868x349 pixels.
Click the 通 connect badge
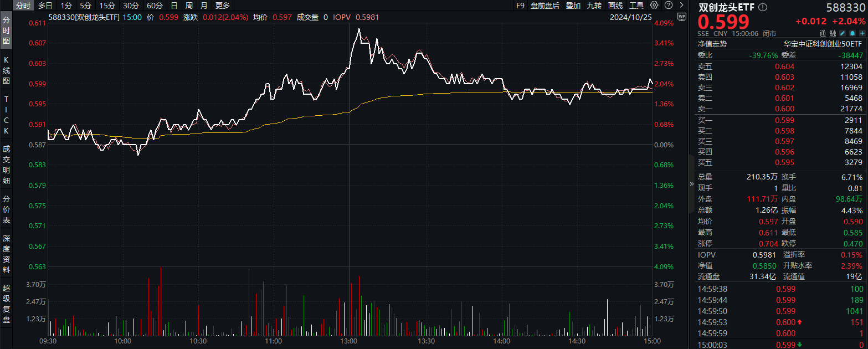823,33
